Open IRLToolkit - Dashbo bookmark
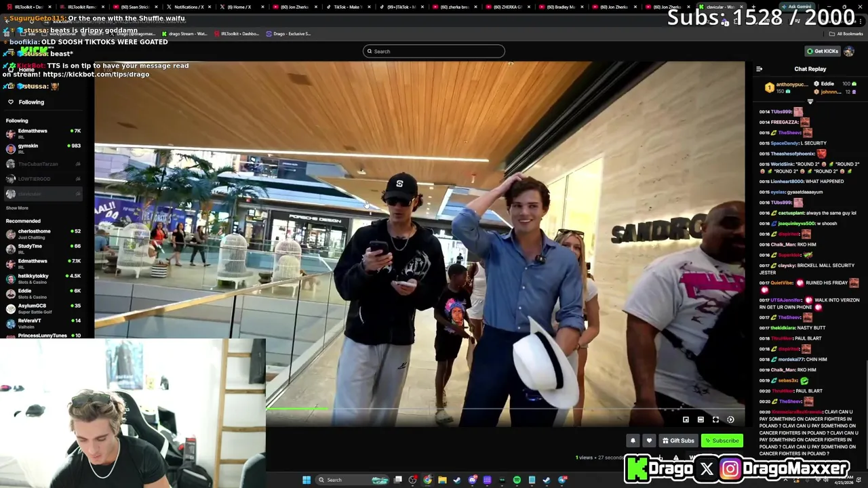This screenshot has width=868, height=488. 237,34
